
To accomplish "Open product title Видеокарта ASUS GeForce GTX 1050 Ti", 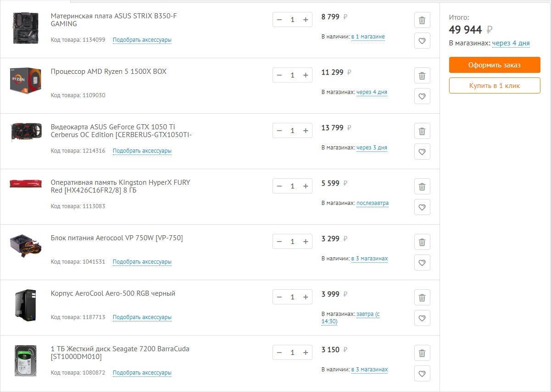I will pyautogui.click(x=121, y=131).
